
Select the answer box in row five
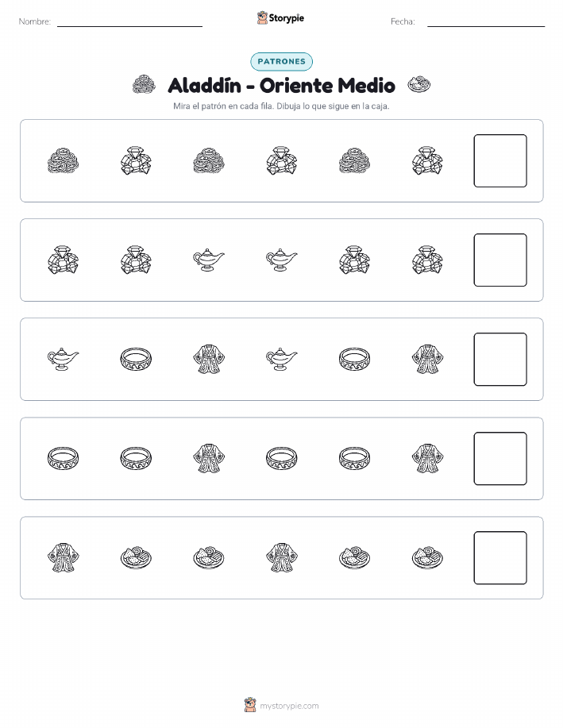coord(500,557)
